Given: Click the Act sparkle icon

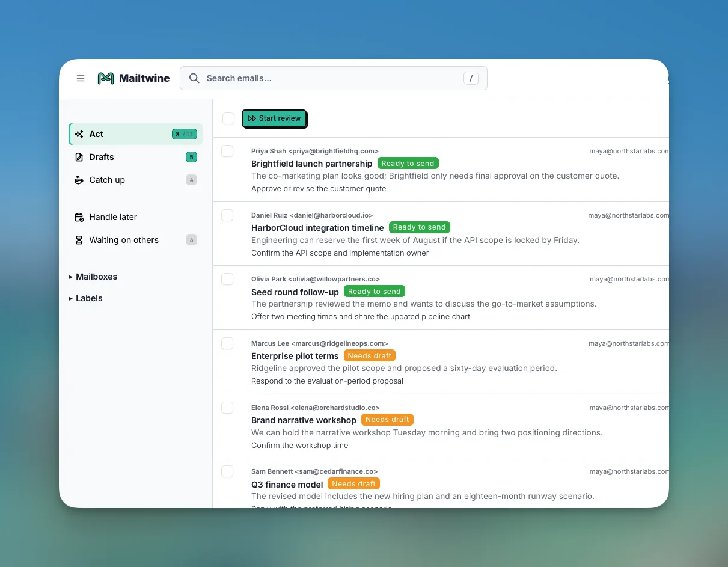Looking at the screenshot, I should click(79, 134).
